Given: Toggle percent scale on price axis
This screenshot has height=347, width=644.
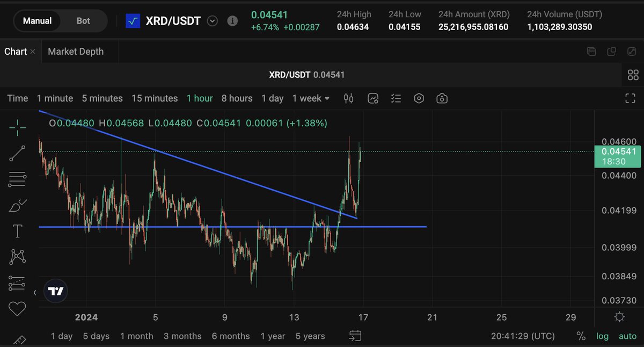Looking at the screenshot, I should 581,336.
